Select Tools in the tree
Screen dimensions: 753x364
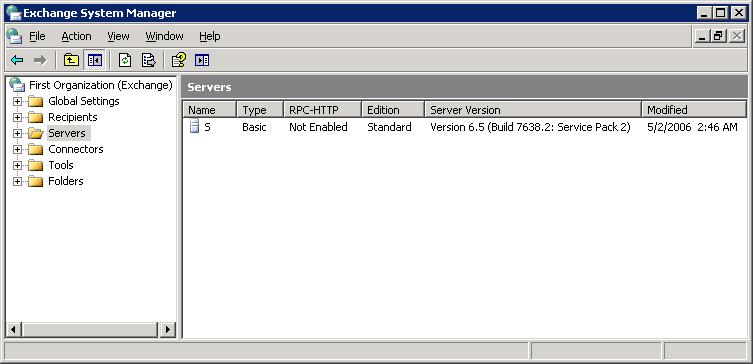(x=61, y=165)
